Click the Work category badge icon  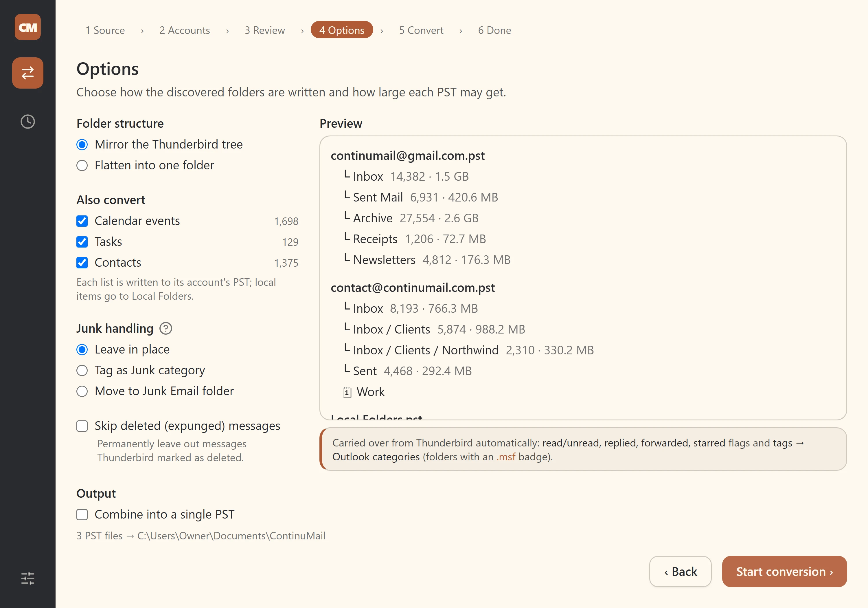[347, 392]
